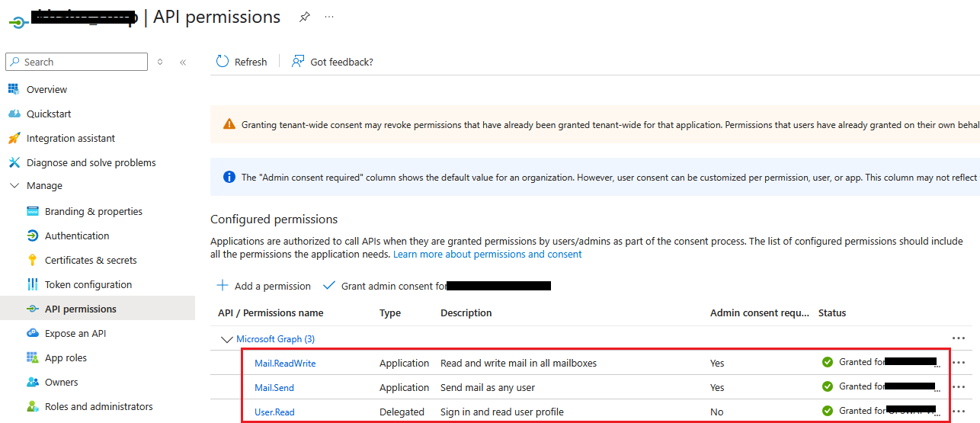The width and height of the screenshot is (980, 423).
Task: Click the 'No' admin consent cell for User.Read
Action: click(x=716, y=412)
